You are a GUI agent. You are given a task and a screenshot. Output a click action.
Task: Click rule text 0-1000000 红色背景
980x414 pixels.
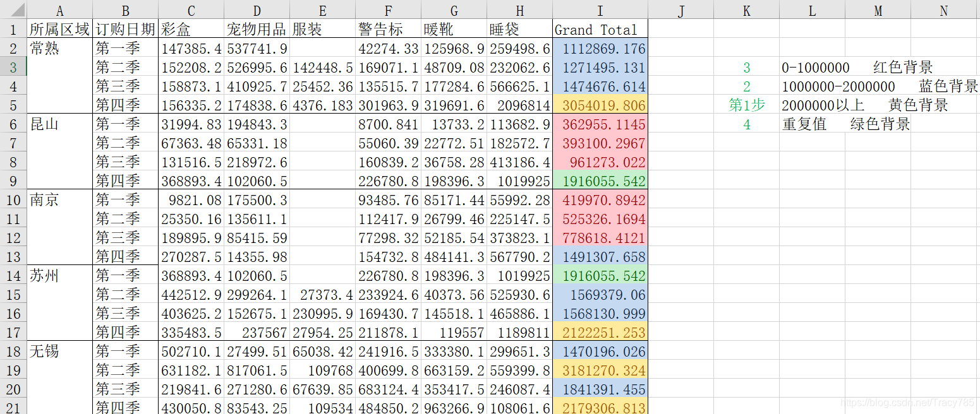[x=857, y=68]
